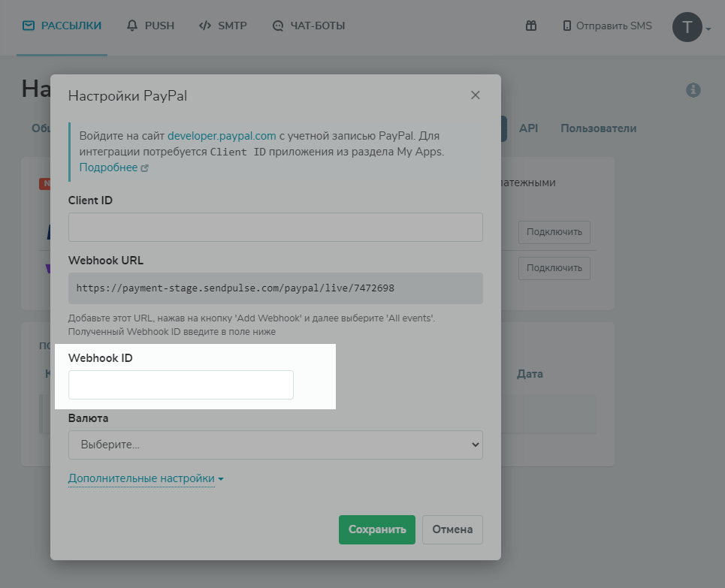Close the PayPal settings dialog

(475, 95)
